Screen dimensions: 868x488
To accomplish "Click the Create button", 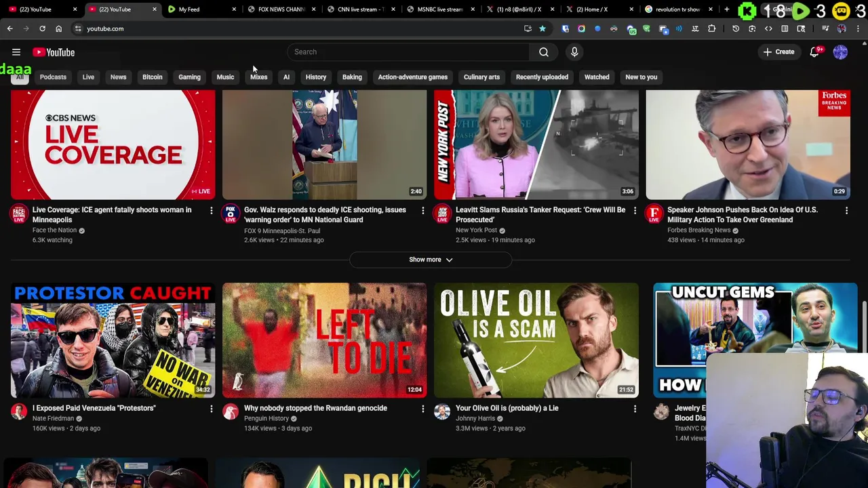I will [x=778, y=52].
